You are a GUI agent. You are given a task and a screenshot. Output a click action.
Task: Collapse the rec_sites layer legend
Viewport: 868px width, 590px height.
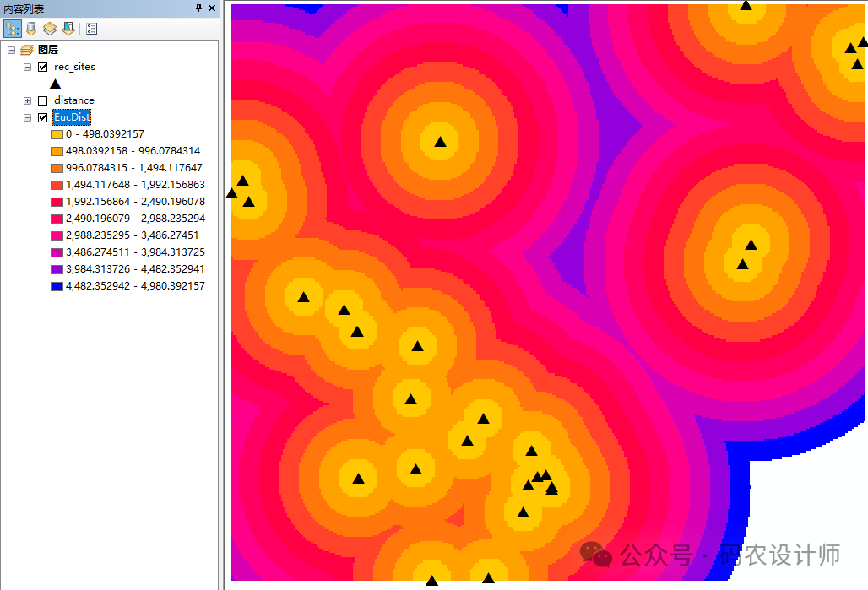[28, 67]
